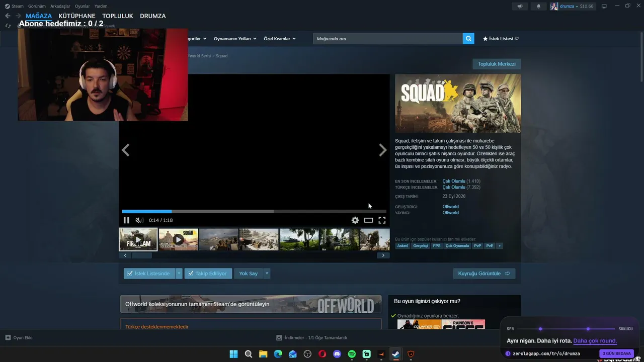This screenshot has width=644, height=362.
Task: Switch to Big Picture mode icon
Action: coord(604,6)
